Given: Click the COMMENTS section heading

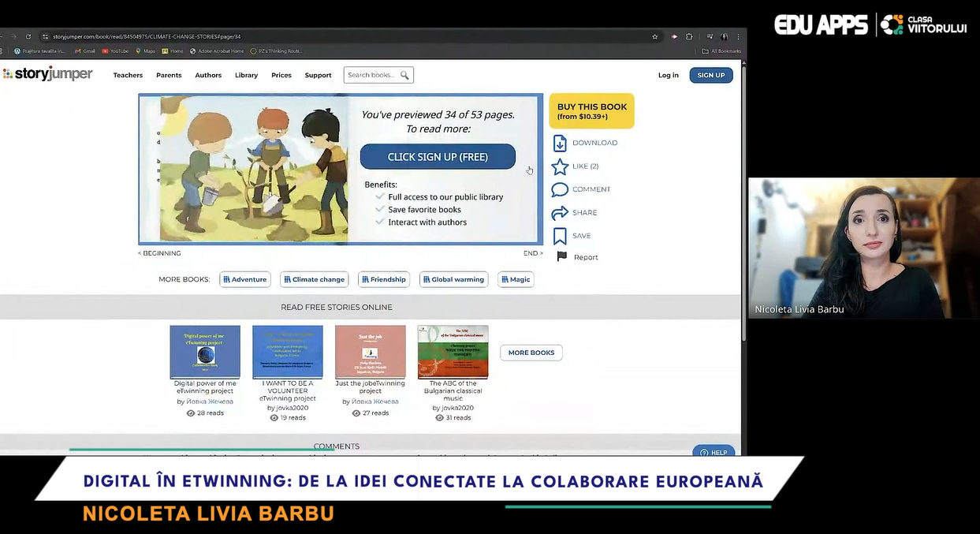Looking at the screenshot, I should pyautogui.click(x=337, y=446).
